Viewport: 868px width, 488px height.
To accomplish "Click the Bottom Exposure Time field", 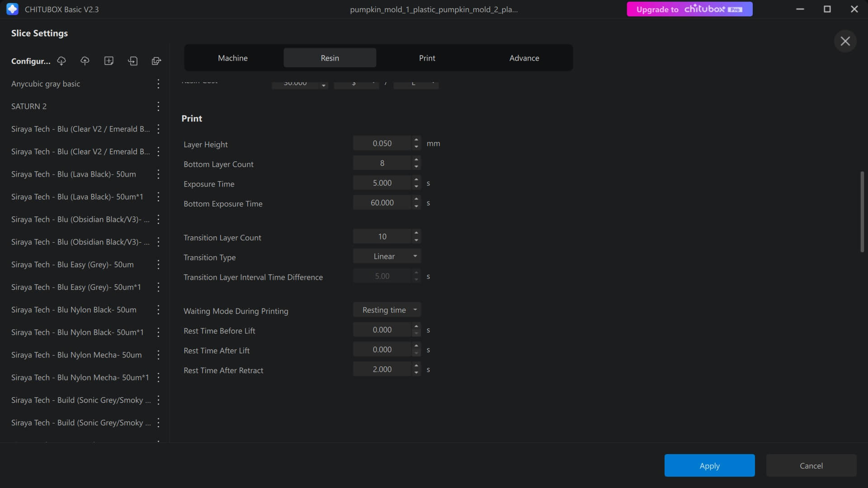I will click(382, 203).
